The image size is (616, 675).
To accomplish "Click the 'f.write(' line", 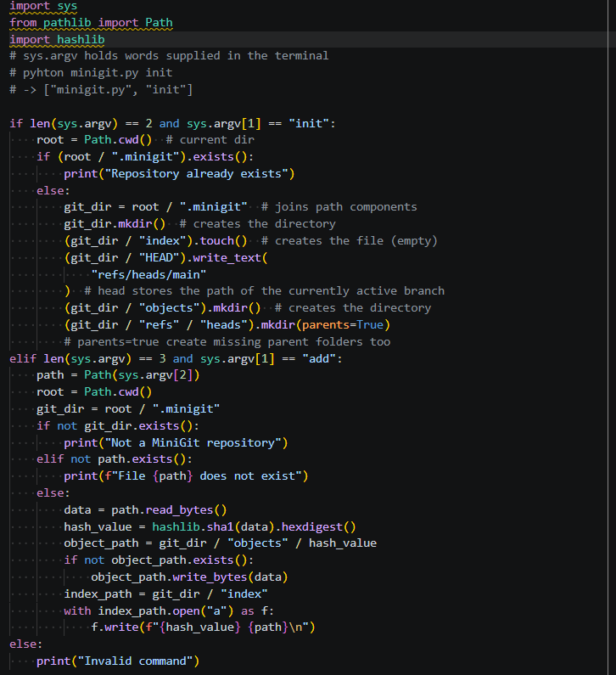I will click(x=203, y=627).
